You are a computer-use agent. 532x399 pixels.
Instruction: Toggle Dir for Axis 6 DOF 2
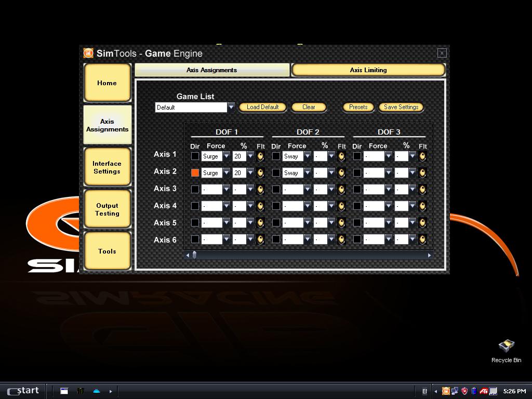click(276, 239)
